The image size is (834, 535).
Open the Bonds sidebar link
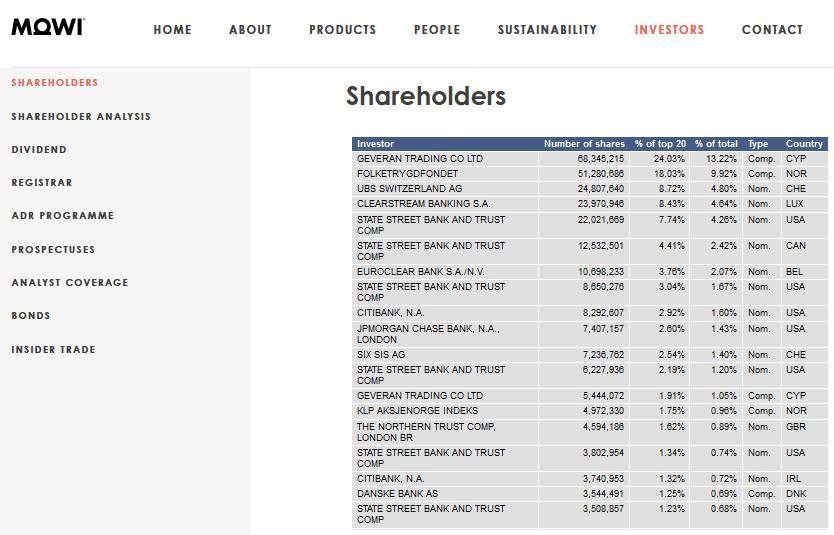click(x=31, y=316)
